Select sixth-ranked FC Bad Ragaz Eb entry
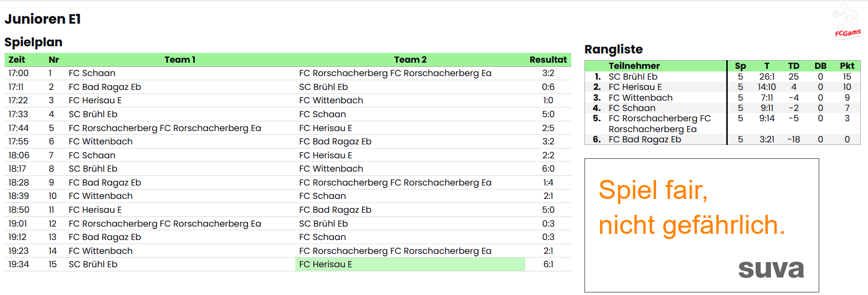Viewport: 868px width, 295px height. coord(645,139)
